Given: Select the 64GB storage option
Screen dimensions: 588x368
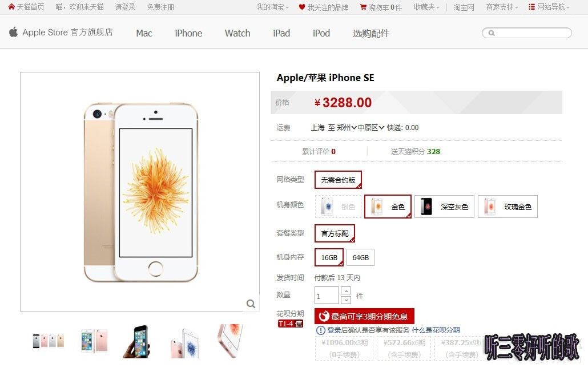Looking at the screenshot, I should click(x=360, y=257).
